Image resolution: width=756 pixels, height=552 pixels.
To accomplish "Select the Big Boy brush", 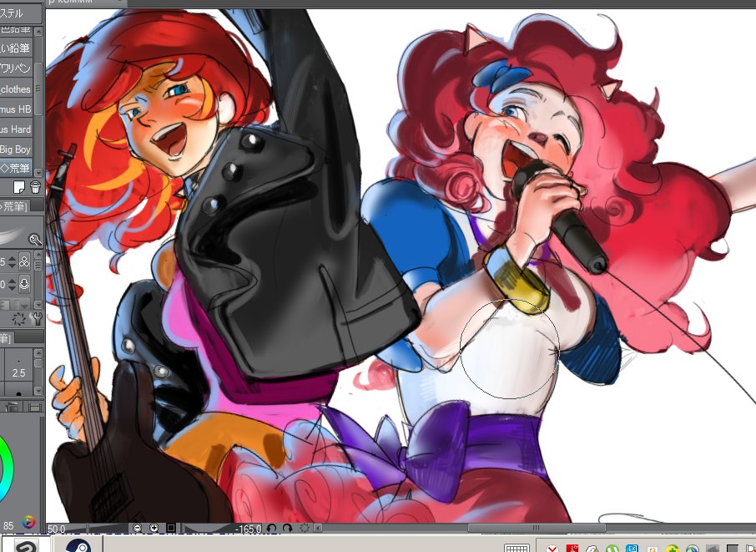I will (15, 149).
